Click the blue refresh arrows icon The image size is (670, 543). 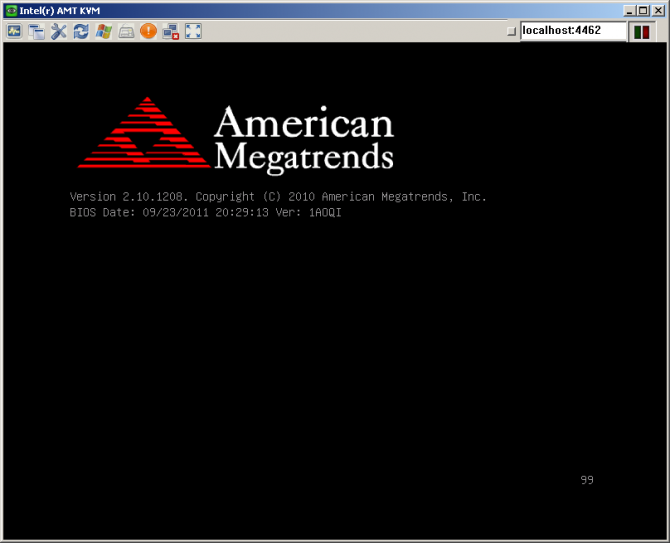click(81, 31)
